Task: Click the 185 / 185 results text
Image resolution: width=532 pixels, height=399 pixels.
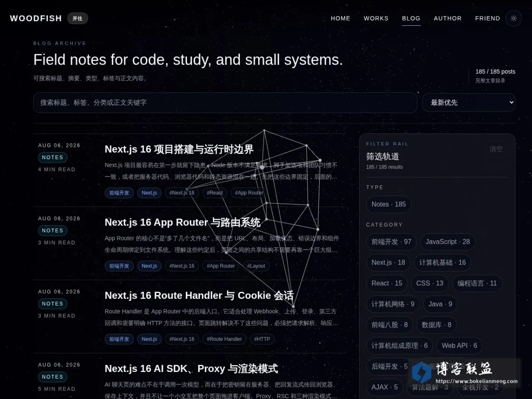Action: tap(384, 167)
